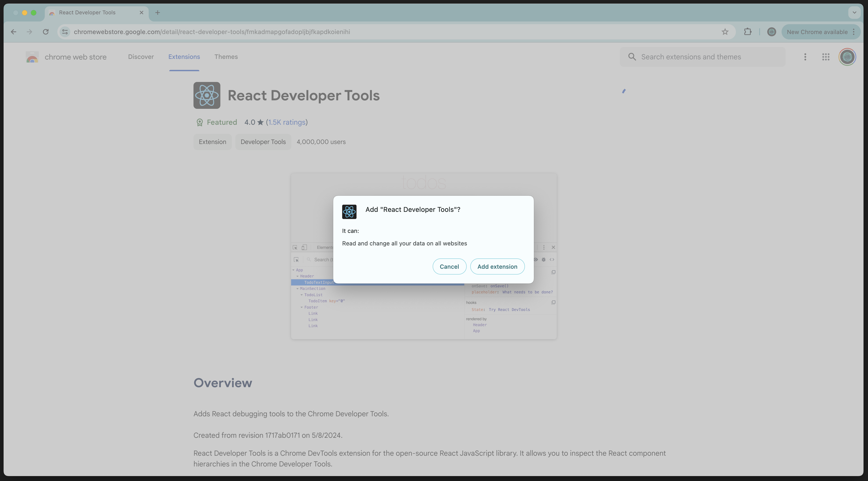Viewport: 868px width, 481px height.
Task: Click the Google account avatar in the store header
Action: pyautogui.click(x=847, y=57)
